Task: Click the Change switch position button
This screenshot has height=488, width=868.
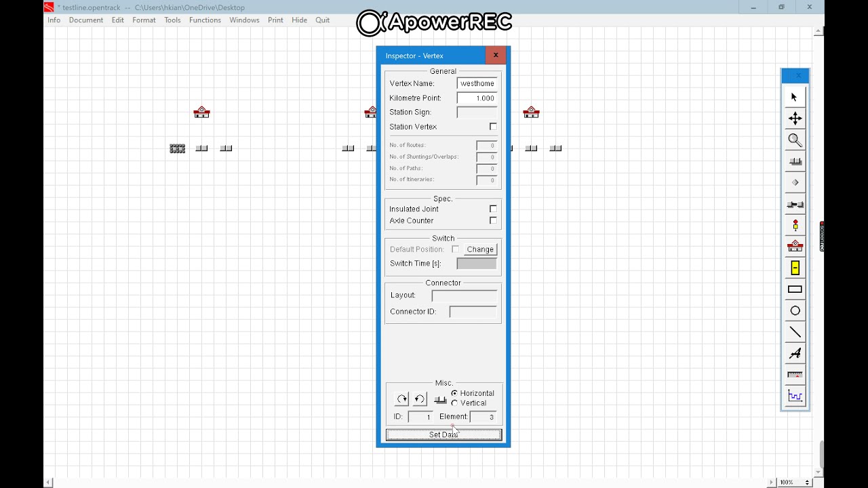Action: 480,249
